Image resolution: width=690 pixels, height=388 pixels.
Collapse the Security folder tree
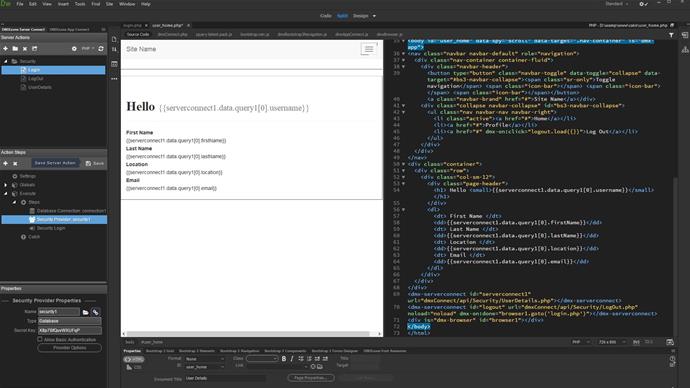tap(6, 61)
